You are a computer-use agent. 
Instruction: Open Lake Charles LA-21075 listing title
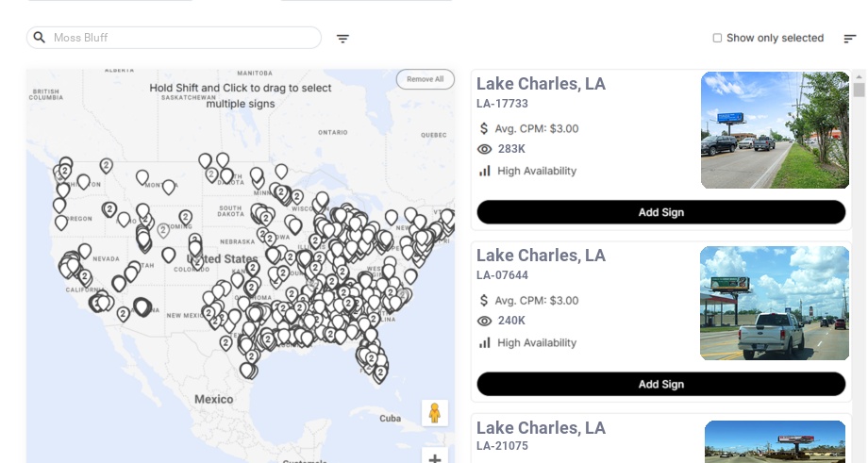[541, 428]
